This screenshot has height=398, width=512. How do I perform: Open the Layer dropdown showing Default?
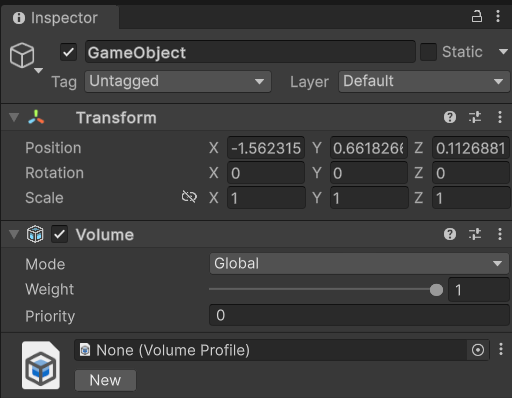(x=424, y=81)
